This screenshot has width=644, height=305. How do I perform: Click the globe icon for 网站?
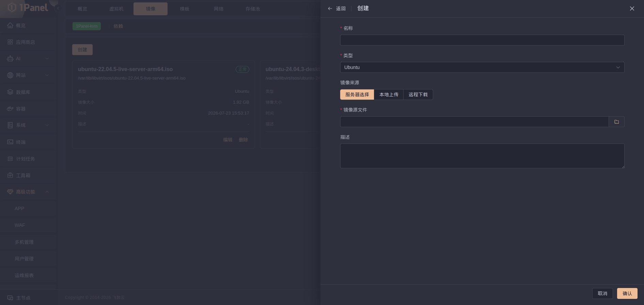point(10,75)
